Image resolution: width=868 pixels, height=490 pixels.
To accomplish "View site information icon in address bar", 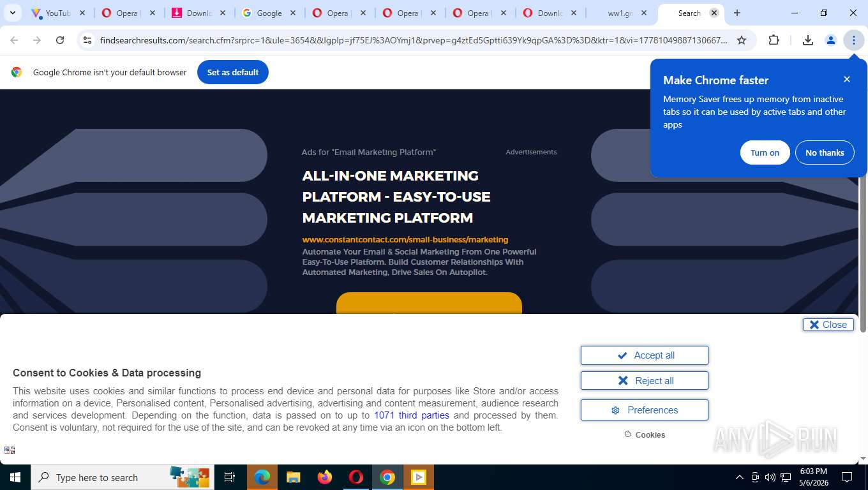I will coord(87,40).
